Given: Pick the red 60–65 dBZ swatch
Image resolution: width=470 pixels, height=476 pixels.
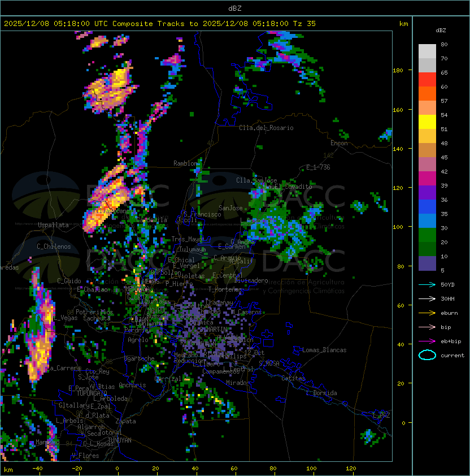Looking at the screenshot, I should pyautogui.click(x=427, y=80).
